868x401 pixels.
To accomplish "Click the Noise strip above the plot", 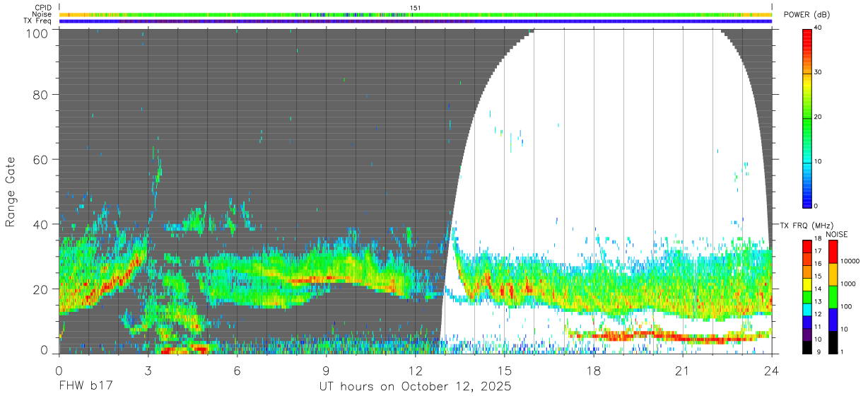I will pyautogui.click(x=416, y=14).
